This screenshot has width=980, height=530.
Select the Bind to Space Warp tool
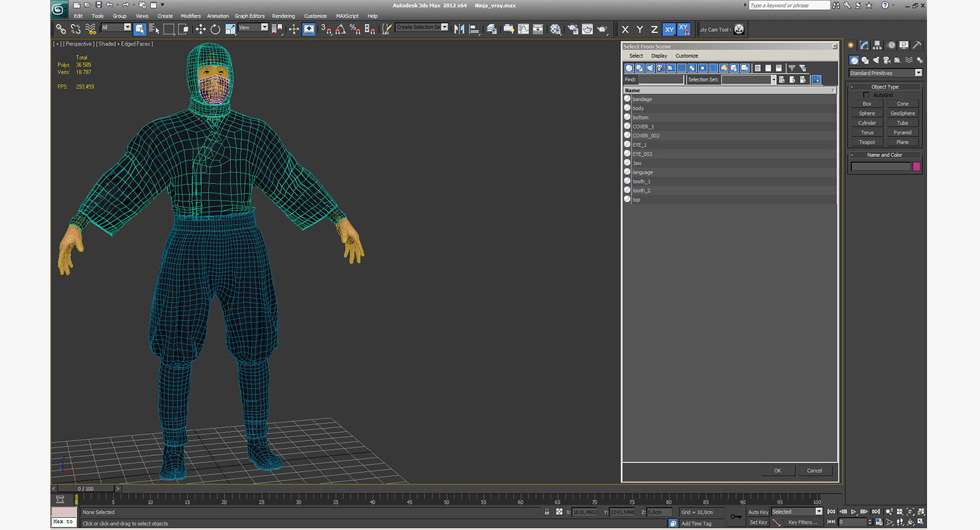(x=91, y=29)
